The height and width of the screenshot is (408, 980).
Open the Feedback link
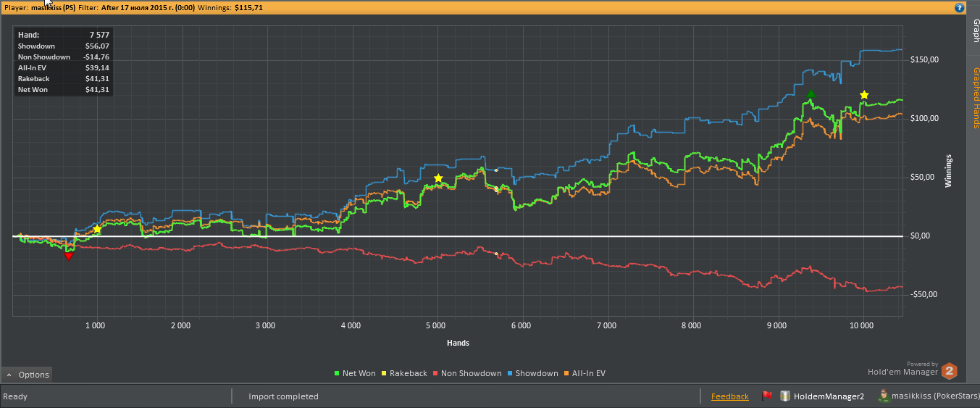[730, 396]
